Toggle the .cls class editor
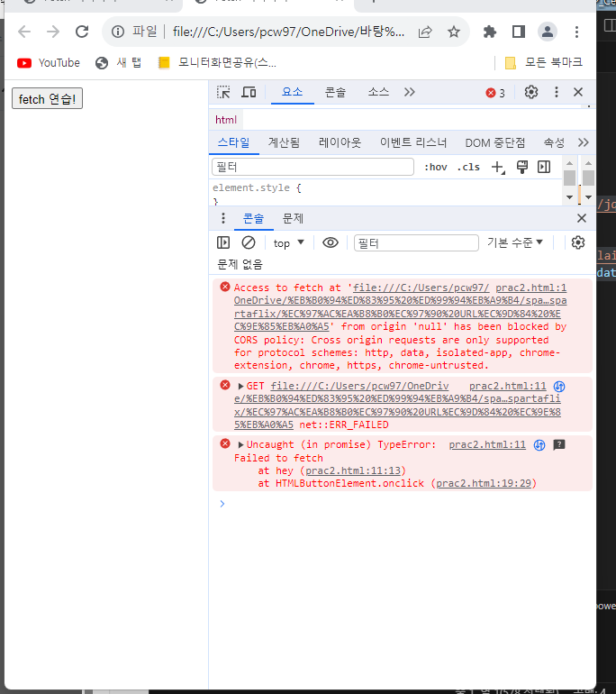 coord(468,168)
